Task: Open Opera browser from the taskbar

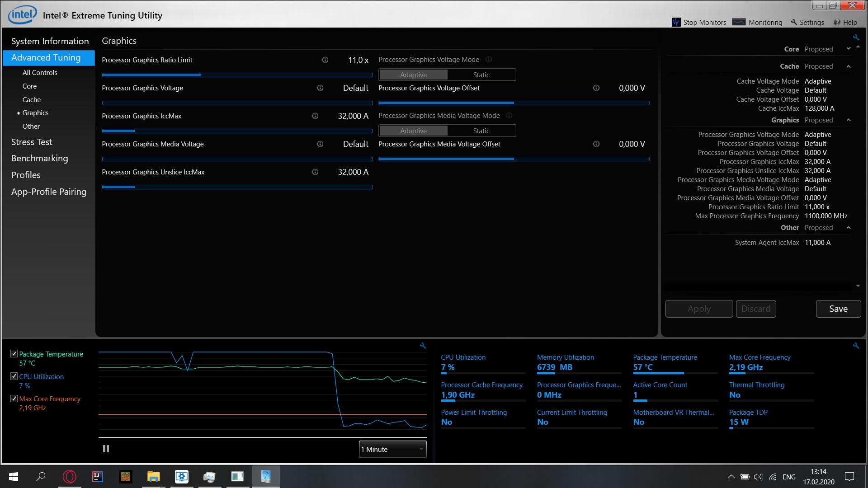Action: pyautogui.click(x=70, y=476)
